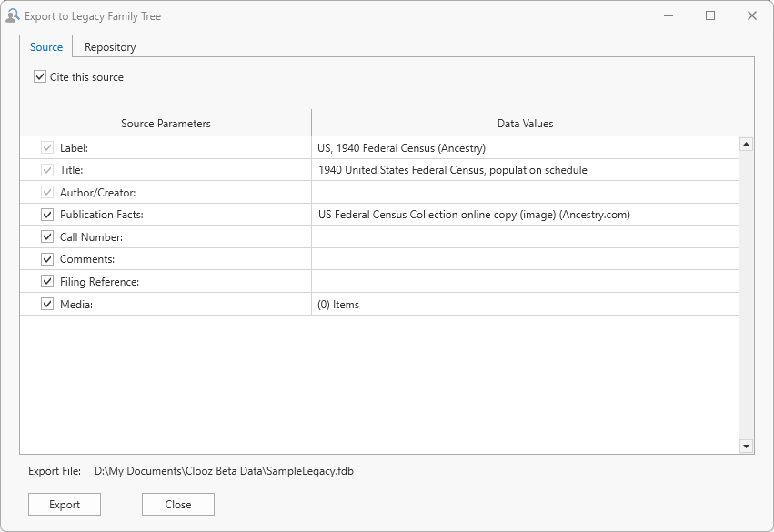
Task: Click the Media (0) Items value
Action: (524, 305)
